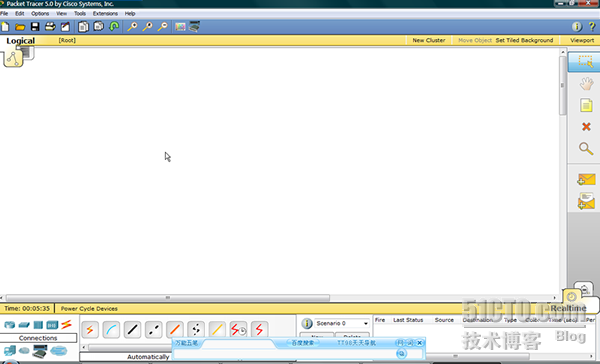Open the Tools menu
Image resolution: width=600 pixels, height=364 pixels.
80,13
